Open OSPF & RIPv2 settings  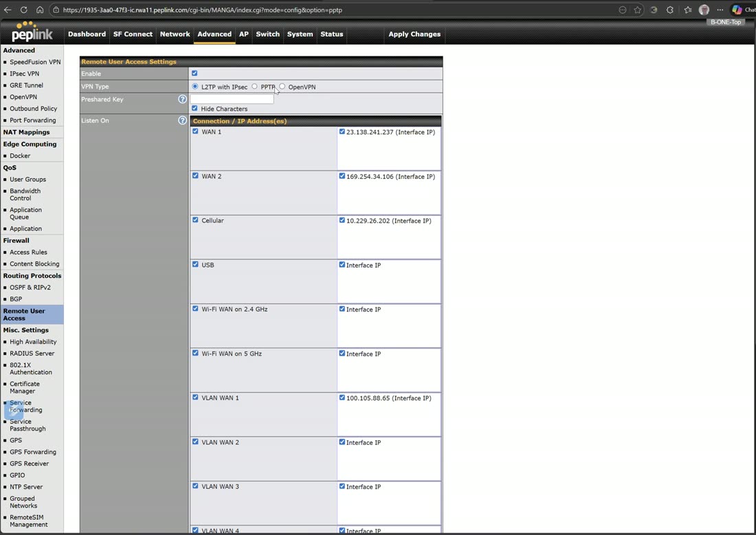point(30,287)
